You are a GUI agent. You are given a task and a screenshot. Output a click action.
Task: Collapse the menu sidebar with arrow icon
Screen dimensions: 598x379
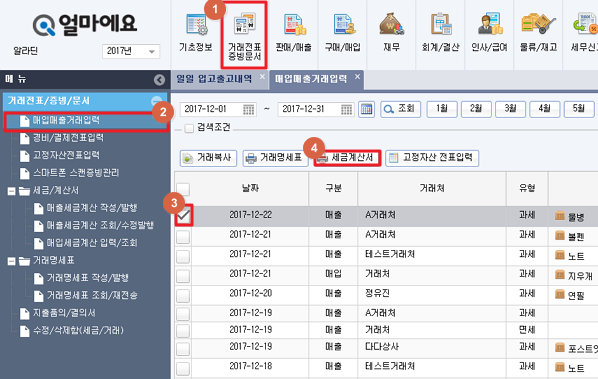(x=159, y=80)
